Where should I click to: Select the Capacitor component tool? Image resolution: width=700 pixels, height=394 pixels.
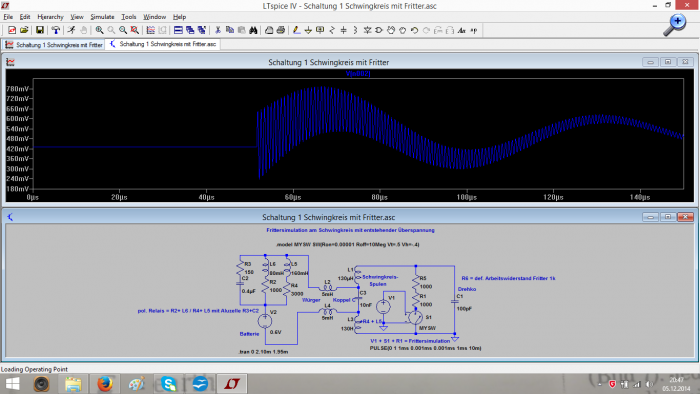(343, 30)
